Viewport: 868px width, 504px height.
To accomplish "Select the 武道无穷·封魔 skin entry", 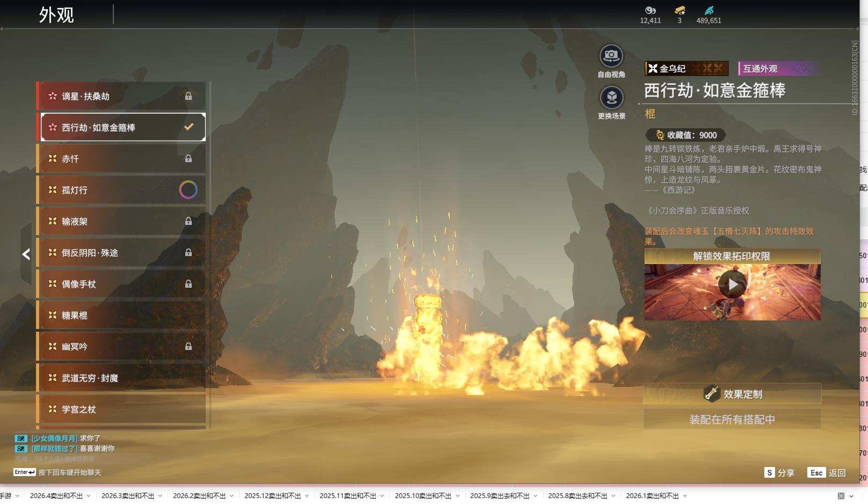I will click(121, 378).
